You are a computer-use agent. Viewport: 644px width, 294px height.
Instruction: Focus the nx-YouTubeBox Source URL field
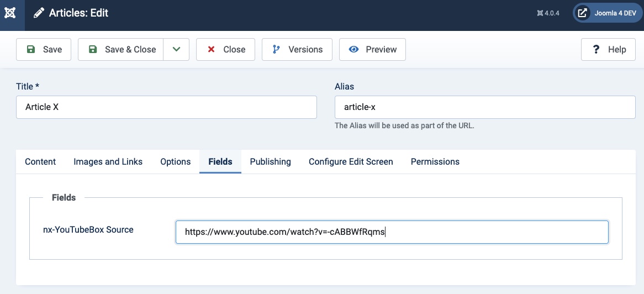392,232
